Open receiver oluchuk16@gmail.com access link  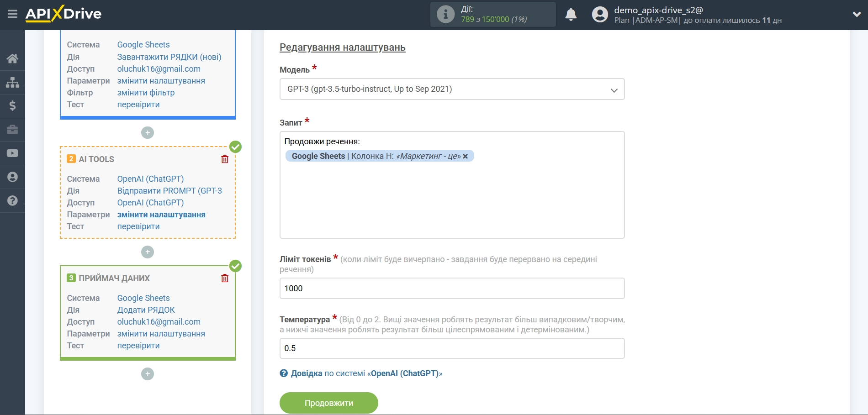click(159, 322)
